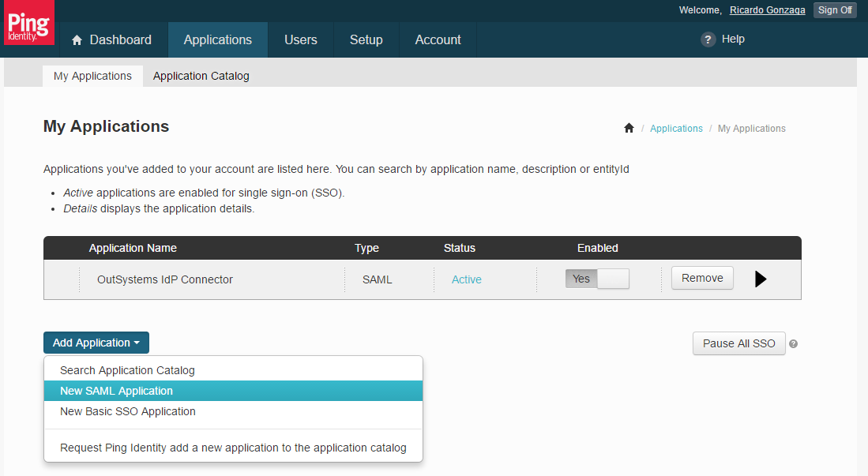This screenshot has height=476, width=868.
Task: Open the My Applications tab
Action: (x=92, y=76)
